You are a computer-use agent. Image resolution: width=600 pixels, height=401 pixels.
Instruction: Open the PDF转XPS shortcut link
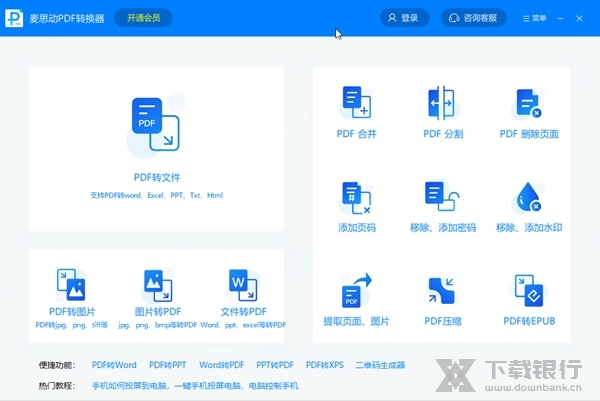point(324,365)
